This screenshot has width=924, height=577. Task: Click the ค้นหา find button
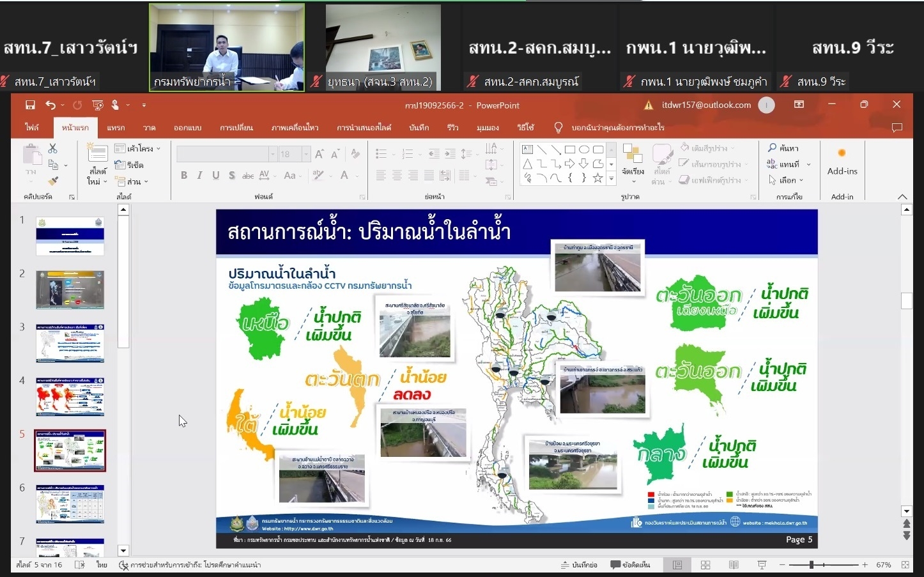783,148
